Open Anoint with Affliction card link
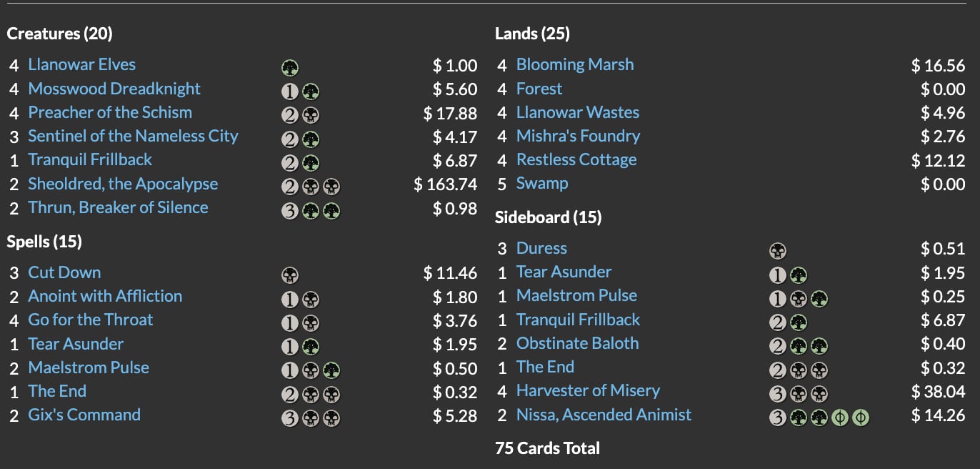980x469 pixels. [105, 296]
